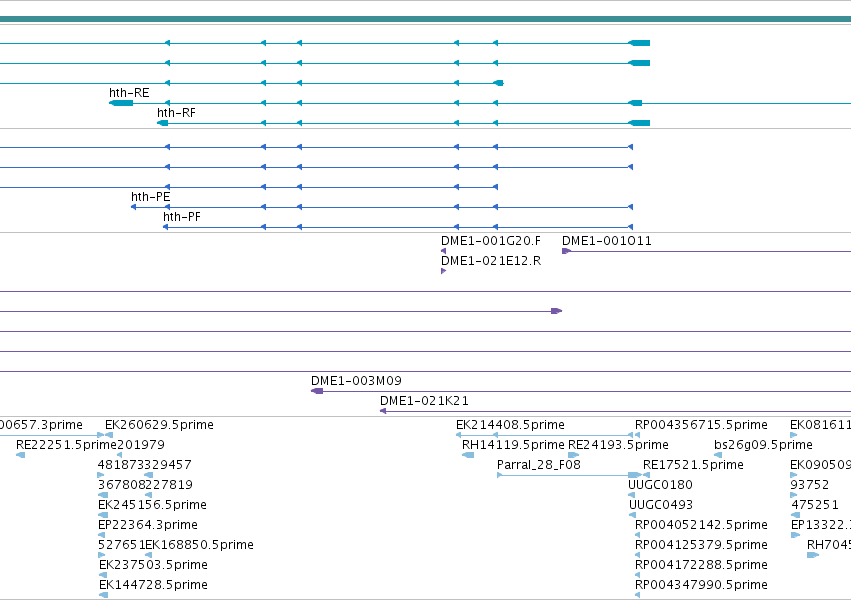Click the 475251 feature label
This screenshot has height=600, width=851.
coord(815,505)
